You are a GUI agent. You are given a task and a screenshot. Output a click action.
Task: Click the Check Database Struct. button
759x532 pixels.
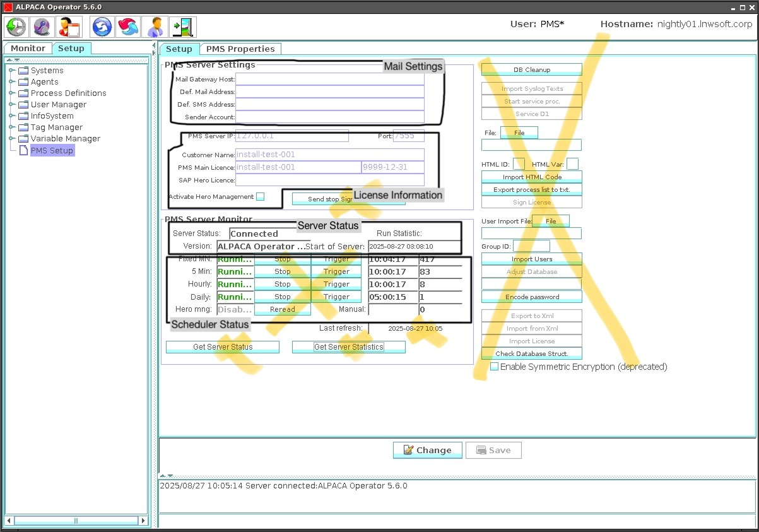tap(532, 353)
